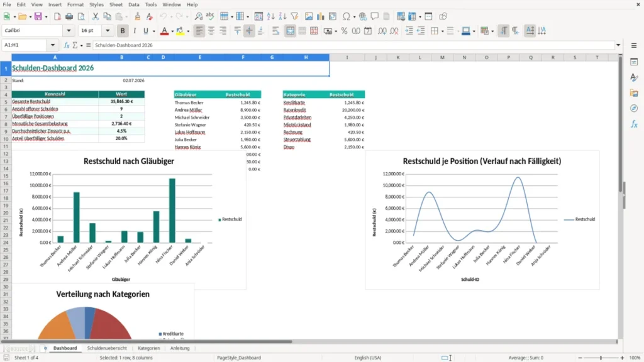Center text vertically in cell
This screenshot has width=644, height=362.
(249, 31)
